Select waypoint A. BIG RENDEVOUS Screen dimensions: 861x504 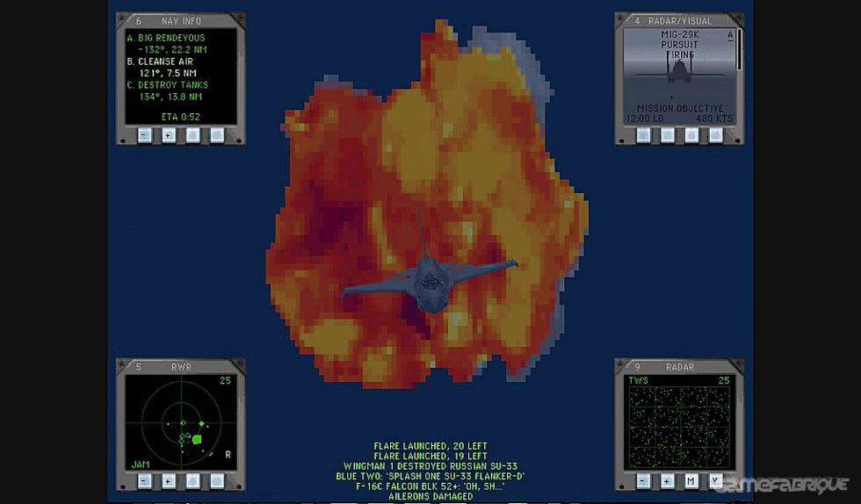pos(166,38)
